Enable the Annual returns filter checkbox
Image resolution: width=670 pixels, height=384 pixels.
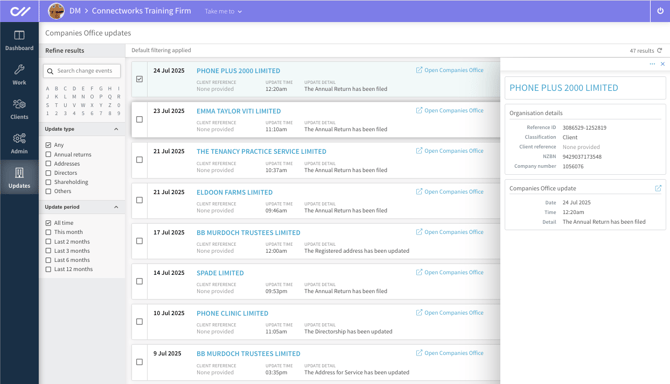[x=48, y=154]
